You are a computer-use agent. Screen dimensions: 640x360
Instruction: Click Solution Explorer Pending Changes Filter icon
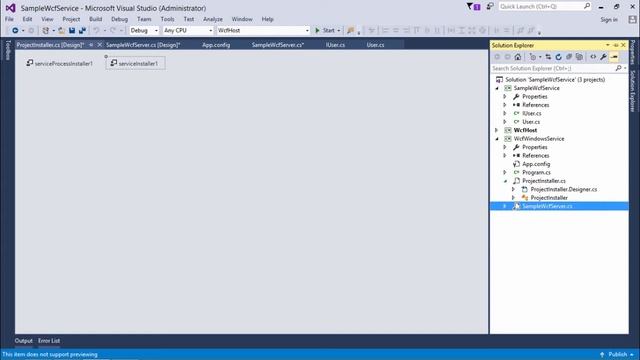click(533, 57)
